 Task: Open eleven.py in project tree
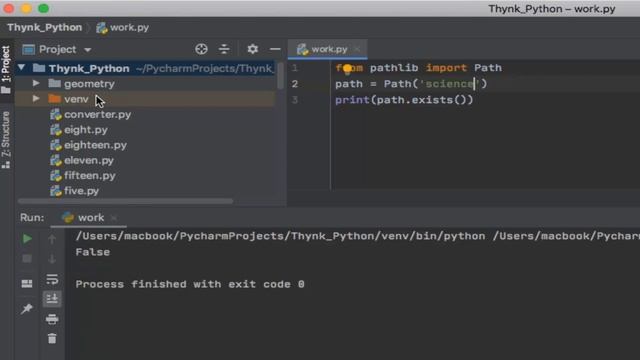click(89, 160)
